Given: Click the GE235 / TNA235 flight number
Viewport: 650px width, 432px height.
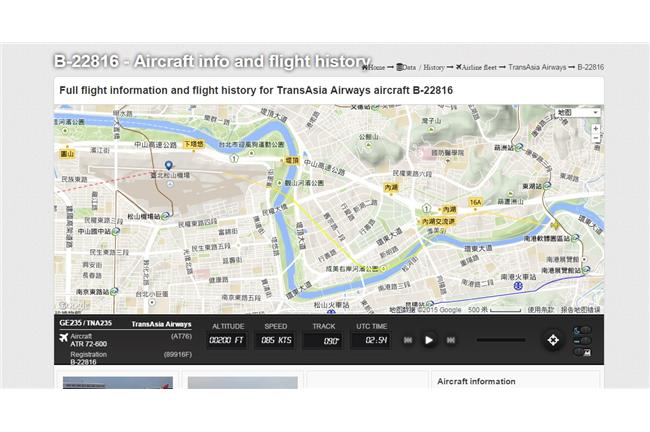Looking at the screenshot, I should tap(85, 323).
